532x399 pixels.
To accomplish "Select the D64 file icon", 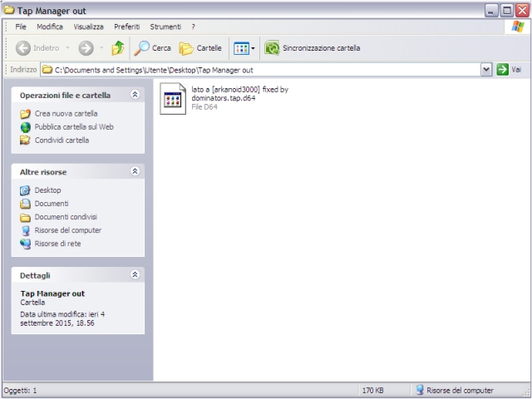I will click(x=173, y=99).
